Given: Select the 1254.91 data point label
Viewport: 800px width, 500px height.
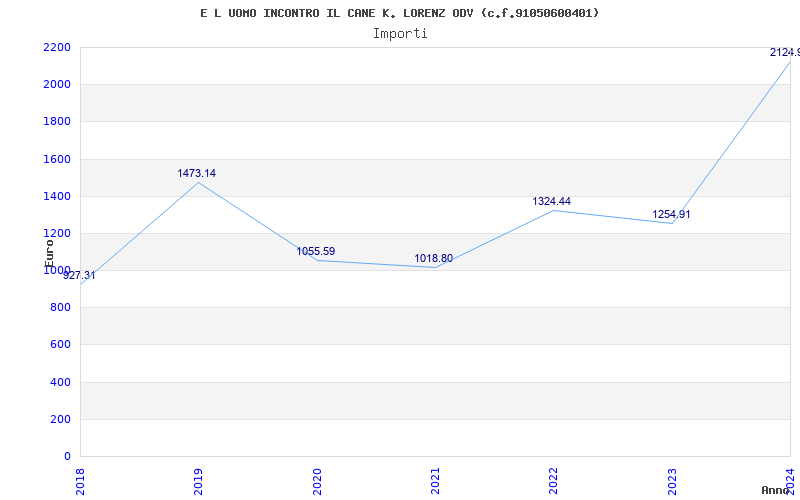Looking at the screenshot, I should click(671, 214).
